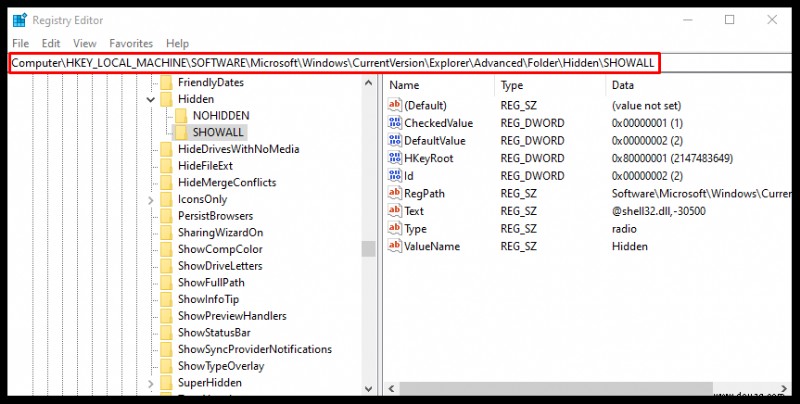Click the values pane scroll right arrow
The width and height of the screenshot is (800, 404).
pos(785,389)
